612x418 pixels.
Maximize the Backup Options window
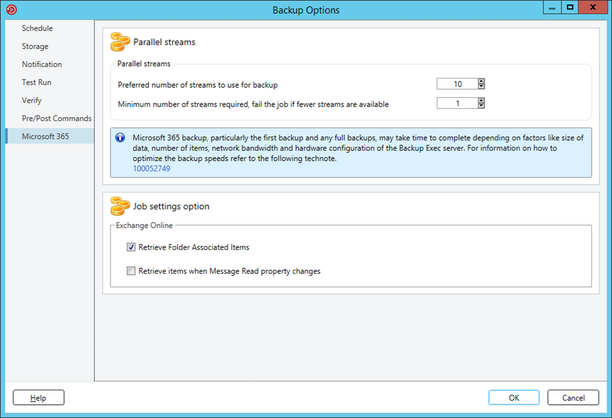coord(570,7)
